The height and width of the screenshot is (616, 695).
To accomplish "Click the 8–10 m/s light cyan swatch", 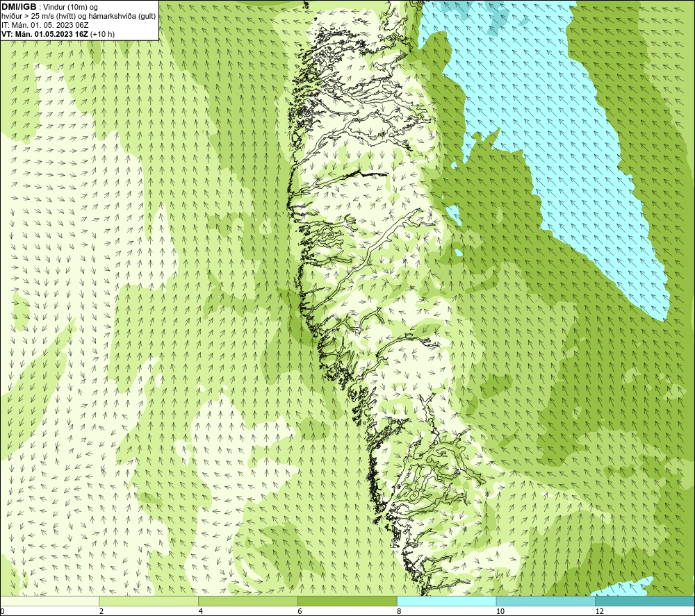I will [x=446, y=601].
